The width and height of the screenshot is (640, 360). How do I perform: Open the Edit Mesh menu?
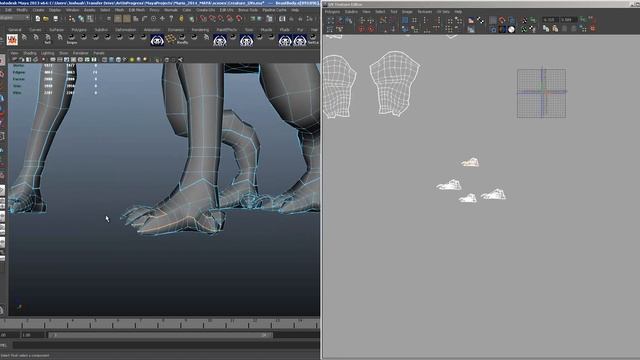137,10
